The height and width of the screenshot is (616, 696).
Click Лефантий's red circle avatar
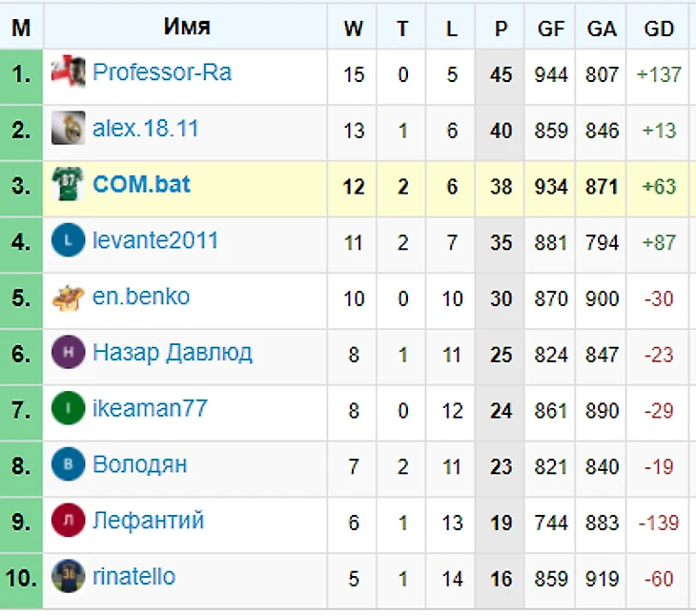tap(69, 522)
